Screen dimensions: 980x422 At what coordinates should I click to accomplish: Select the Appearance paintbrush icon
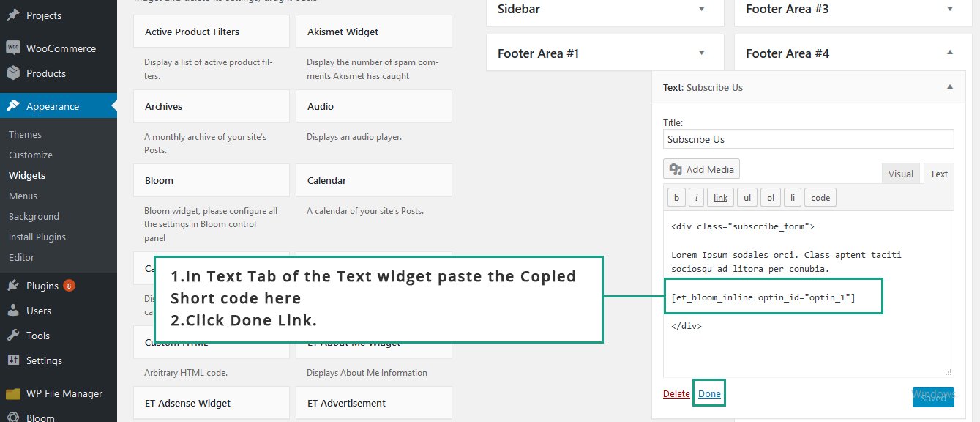click(x=13, y=106)
